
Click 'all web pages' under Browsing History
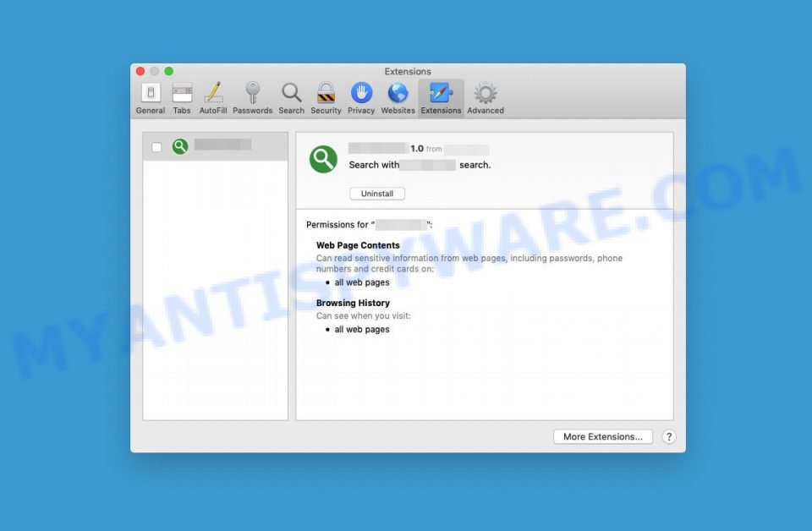tap(362, 330)
